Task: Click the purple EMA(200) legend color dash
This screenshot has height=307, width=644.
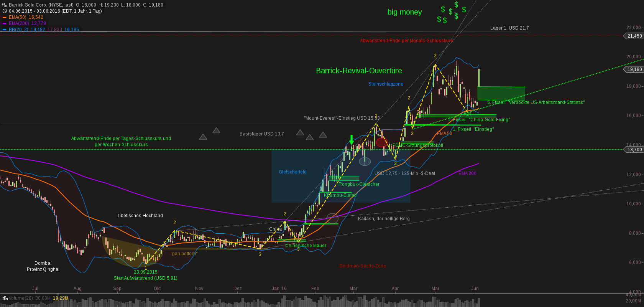Action: pos(5,23)
